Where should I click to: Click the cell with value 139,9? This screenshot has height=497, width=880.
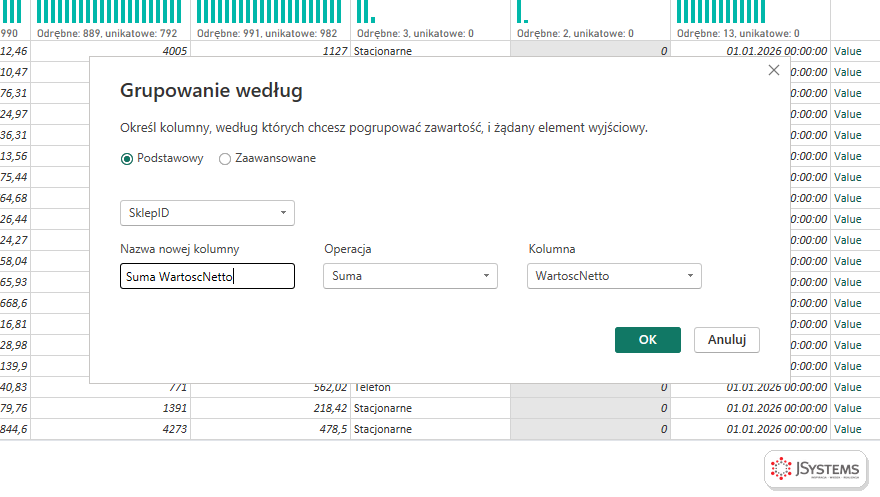pyautogui.click(x=15, y=366)
